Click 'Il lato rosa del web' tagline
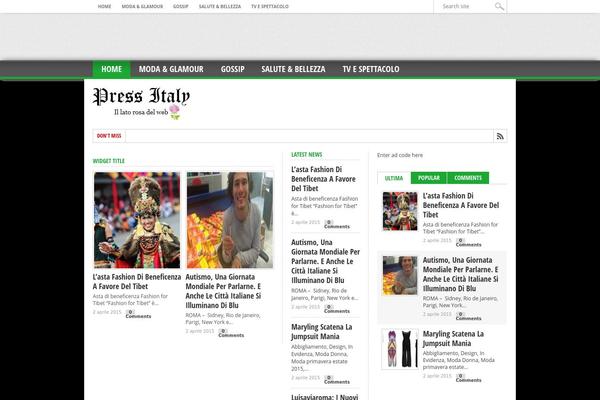The image size is (600, 400). point(141,112)
